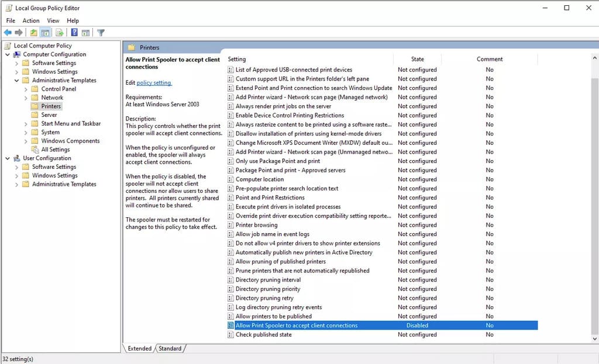The height and width of the screenshot is (364, 599).
Task: Click the Up one level folder icon
Action: click(33, 33)
